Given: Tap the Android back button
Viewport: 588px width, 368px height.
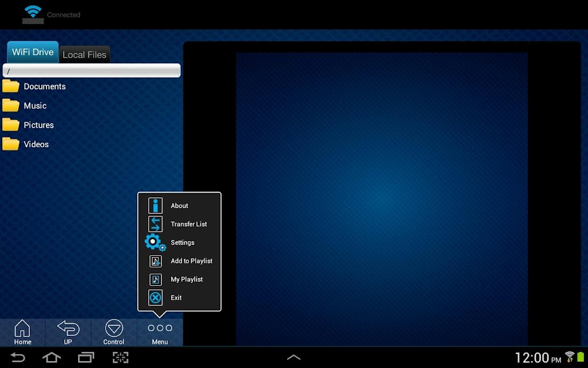Looking at the screenshot, I should point(17,357).
